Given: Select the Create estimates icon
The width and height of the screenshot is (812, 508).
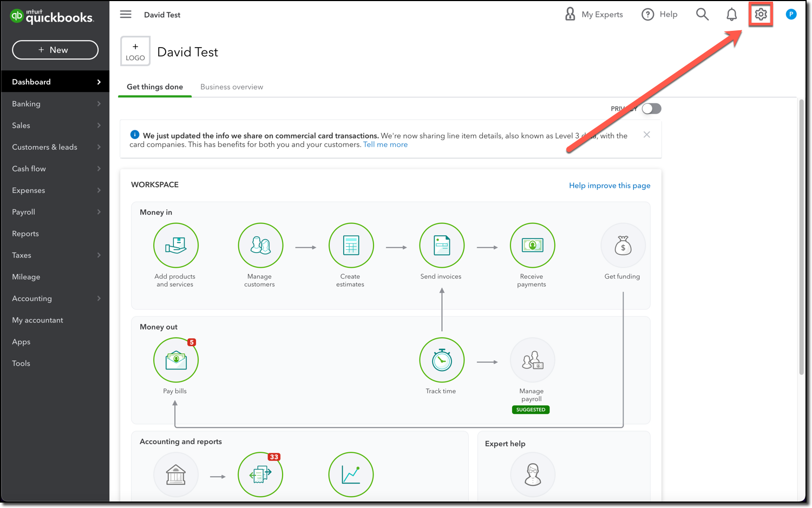Looking at the screenshot, I should tap(351, 245).
